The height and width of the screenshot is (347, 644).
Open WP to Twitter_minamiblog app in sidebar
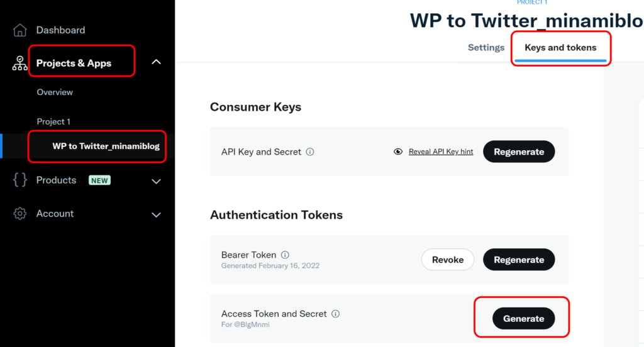click(x=106, y=146)
